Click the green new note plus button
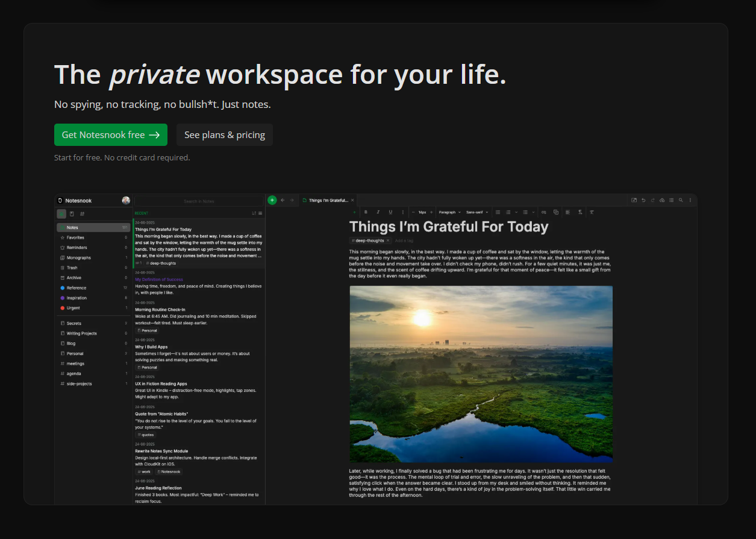Image resolution: width=756 pixels, height=539 pixels. point(272,200)
